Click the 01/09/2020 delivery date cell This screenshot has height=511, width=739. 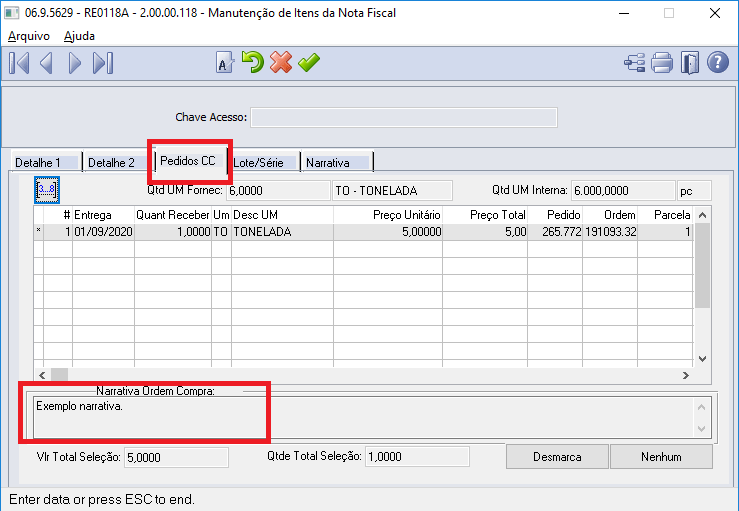(103, 231)
